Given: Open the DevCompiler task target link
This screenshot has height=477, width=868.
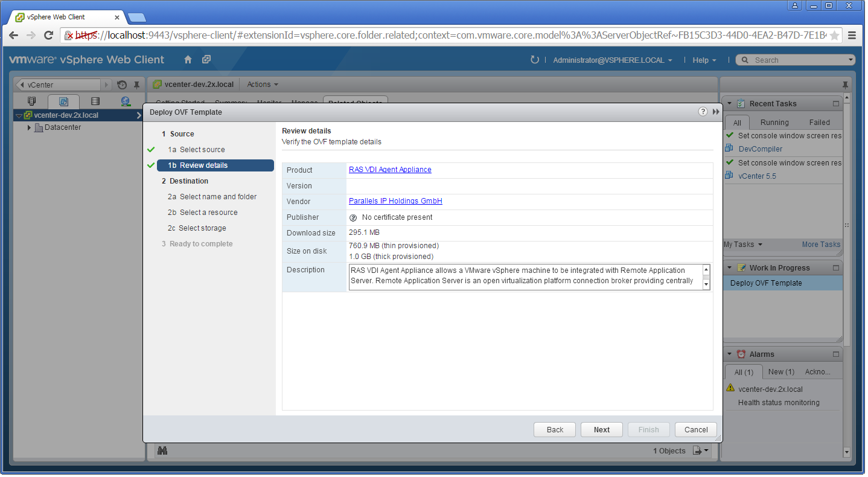Looking at the screenshot, I should click(x=760, y=149).
